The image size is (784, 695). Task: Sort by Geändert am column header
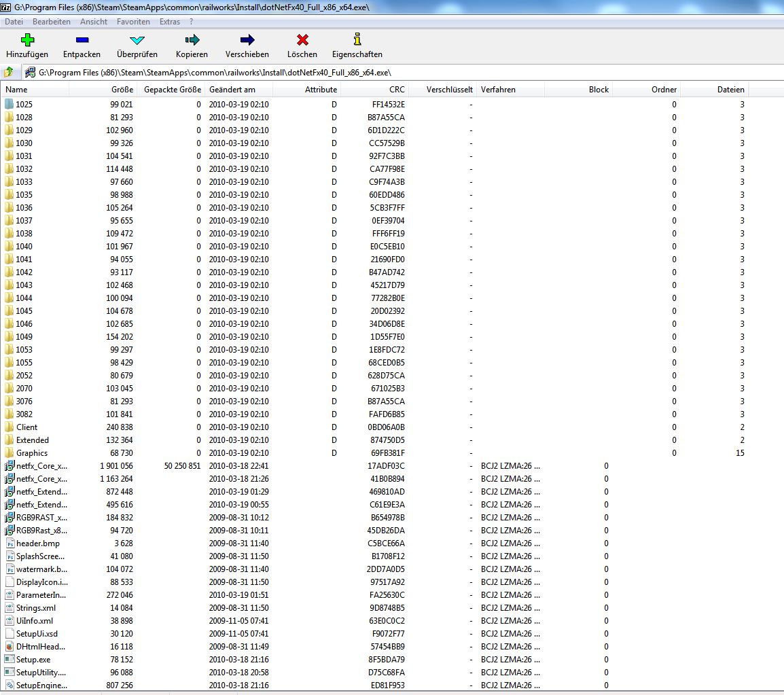click(238, 90)
